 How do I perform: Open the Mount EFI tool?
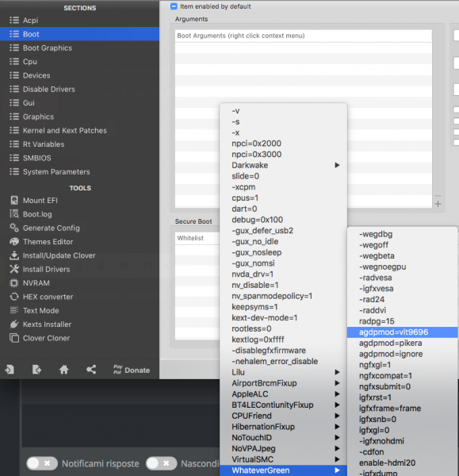34,201
